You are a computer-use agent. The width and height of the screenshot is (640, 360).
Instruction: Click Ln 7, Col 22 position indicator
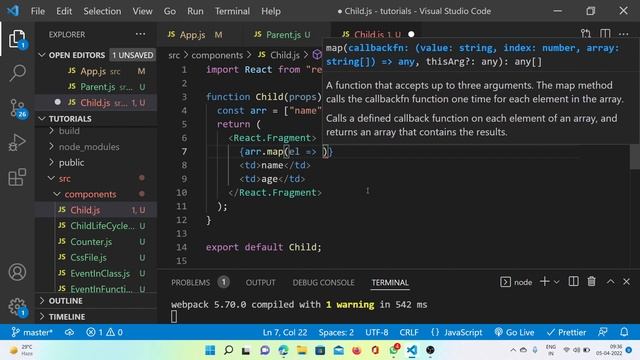(285, 332)
